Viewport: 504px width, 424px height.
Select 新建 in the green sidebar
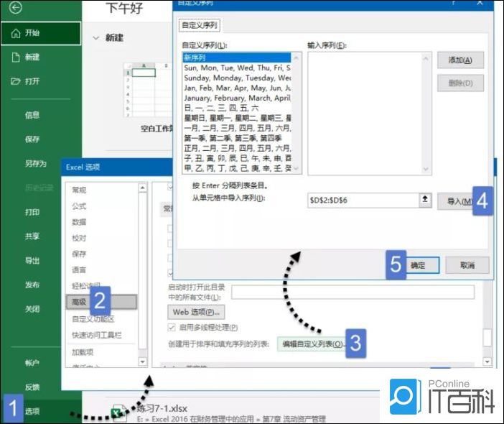pos(32,57)
